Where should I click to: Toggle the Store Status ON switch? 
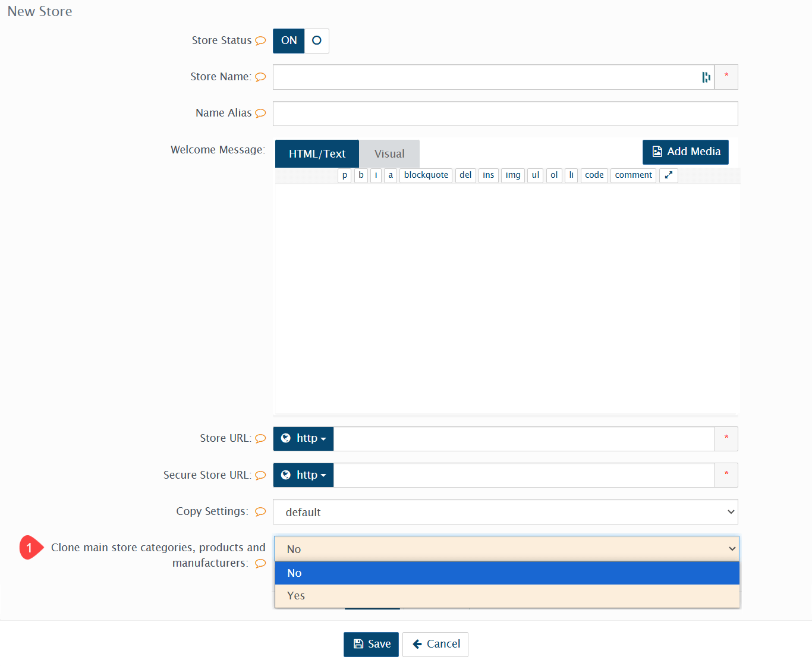[301, 41]
